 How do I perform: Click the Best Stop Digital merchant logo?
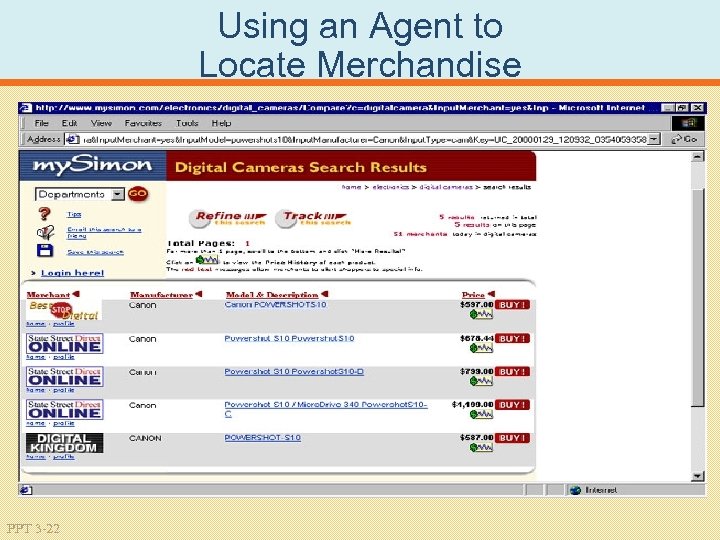(x=64, y=311)
